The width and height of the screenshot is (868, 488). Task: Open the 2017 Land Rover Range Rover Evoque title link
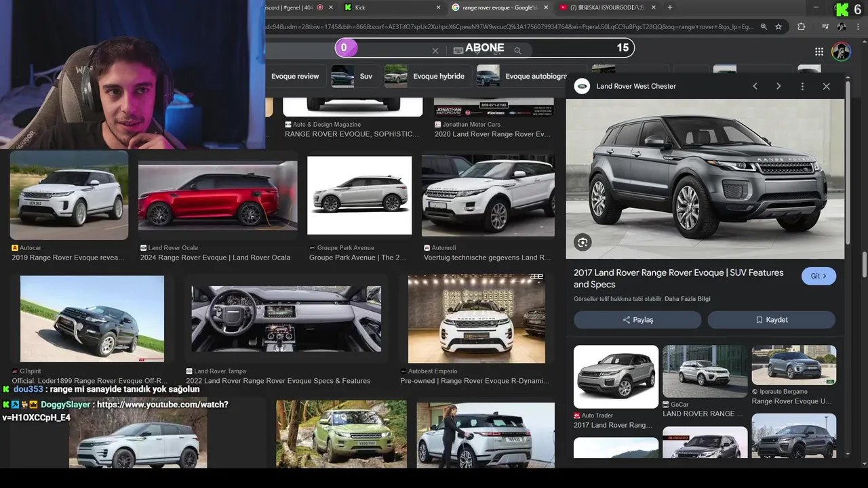(679, 279)
